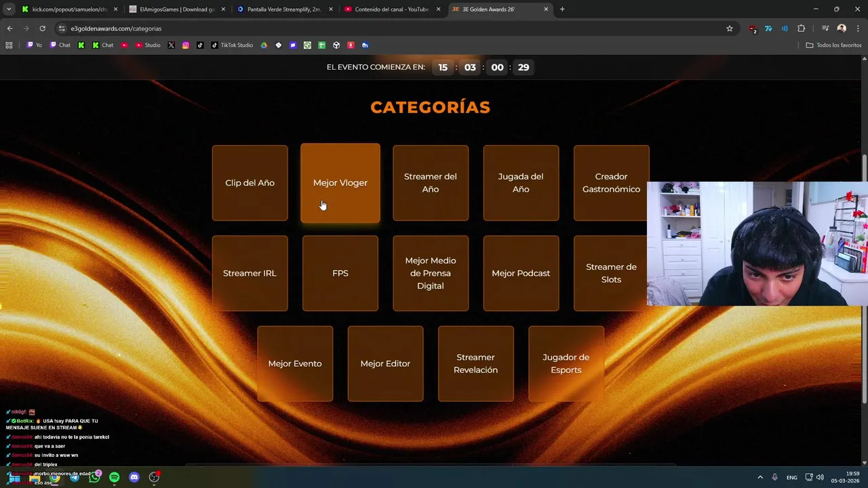Bookmark this page with the star icon
The width and height of the screenshot is (868, 488).
click(730, 28)
